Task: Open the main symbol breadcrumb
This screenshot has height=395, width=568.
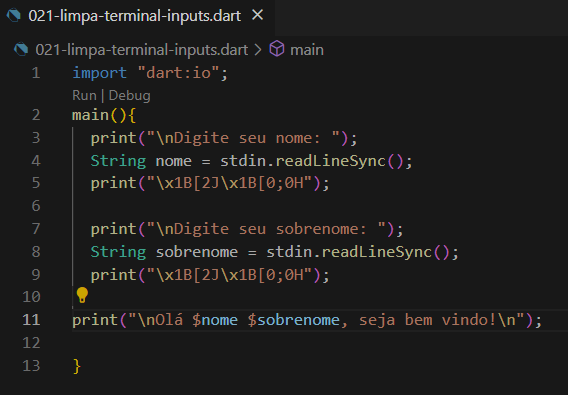Action: pyautogui.click(x=307, y=50)
